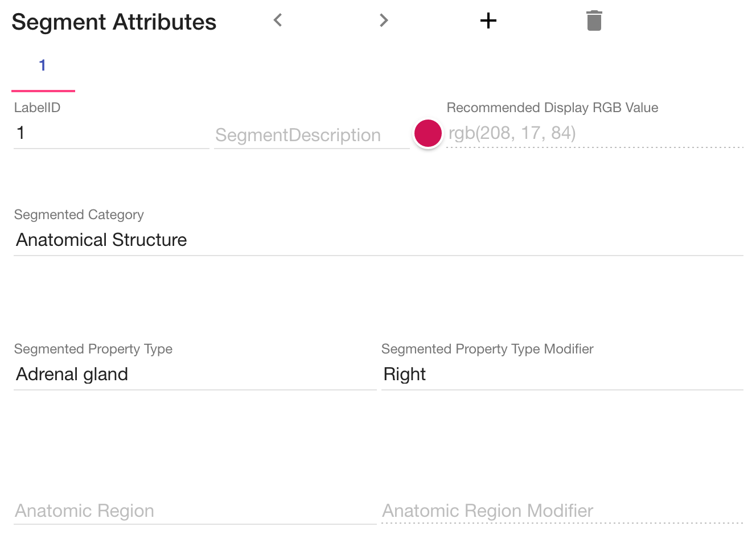
Task: Open the crimson color swatch picker
Action: coord(428,134)
